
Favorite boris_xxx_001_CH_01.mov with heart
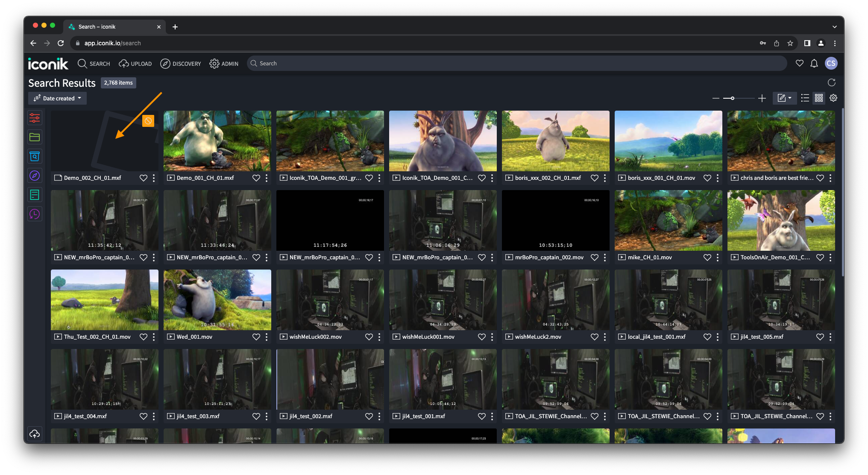click(x=707, y=178)
